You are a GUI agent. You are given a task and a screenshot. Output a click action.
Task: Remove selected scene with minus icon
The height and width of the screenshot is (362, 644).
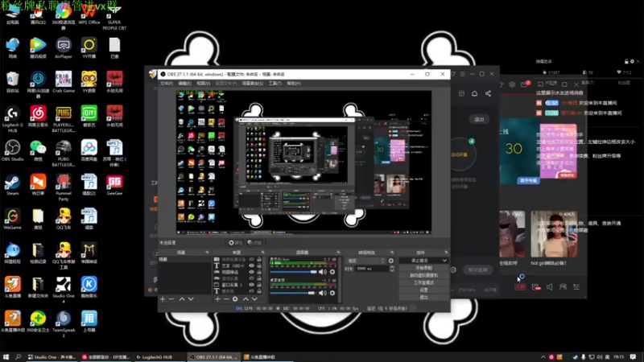[x=171, y=299]
